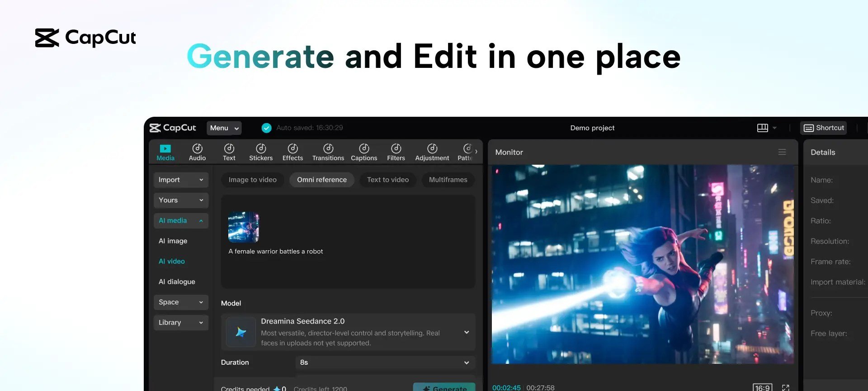The width and height of the screenshot is (868, 391).
Task: Open the Media tab icon
Action: (x=165, y=152)
